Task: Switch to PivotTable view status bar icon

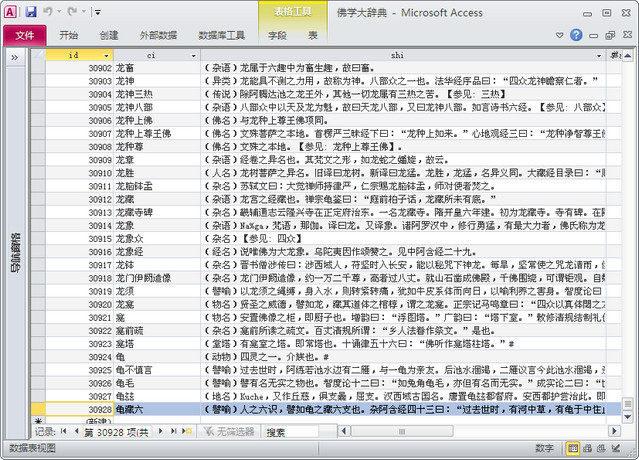Action: pos(587,448)
